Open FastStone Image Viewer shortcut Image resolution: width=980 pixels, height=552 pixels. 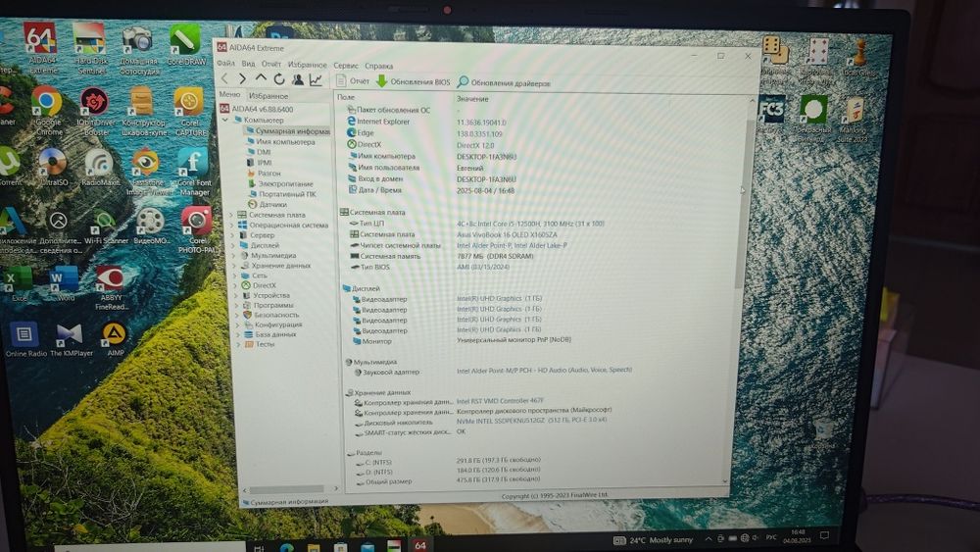(x=146, y=172)
